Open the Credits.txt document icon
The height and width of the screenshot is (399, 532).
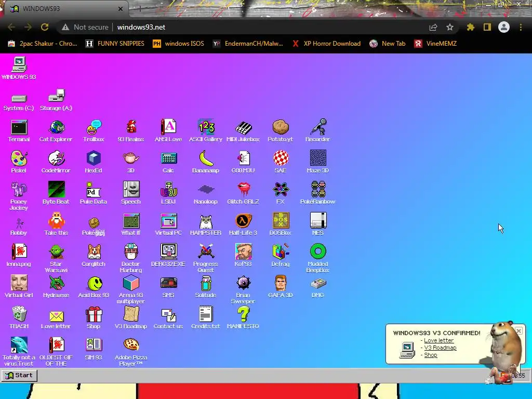pos(206,318)
